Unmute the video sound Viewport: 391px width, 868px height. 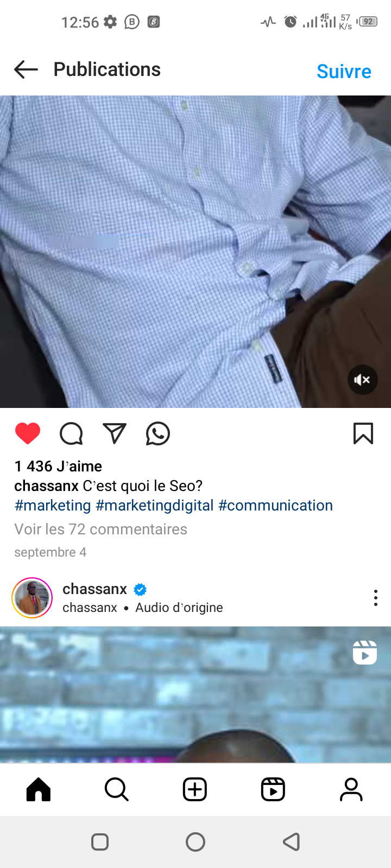pyautogui.click(x=362, y=380)
